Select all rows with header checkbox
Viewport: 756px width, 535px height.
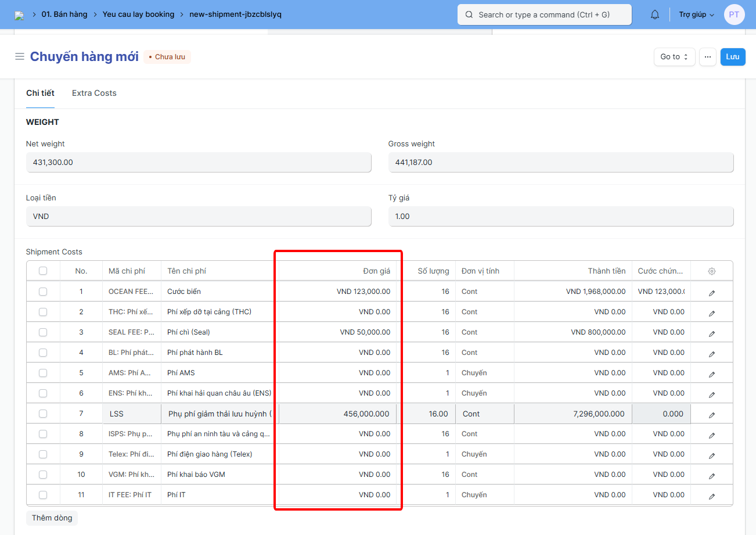(x=43, y=271)
